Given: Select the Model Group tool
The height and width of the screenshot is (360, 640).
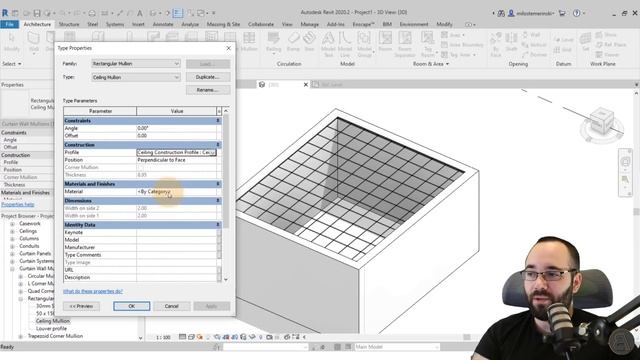Looking at the screenshot, I should click(364, 44).
